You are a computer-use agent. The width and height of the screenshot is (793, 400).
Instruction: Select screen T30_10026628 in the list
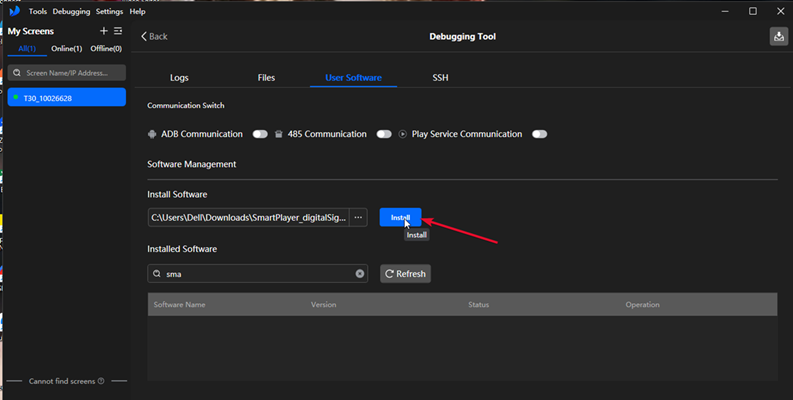tap(67, 97)
